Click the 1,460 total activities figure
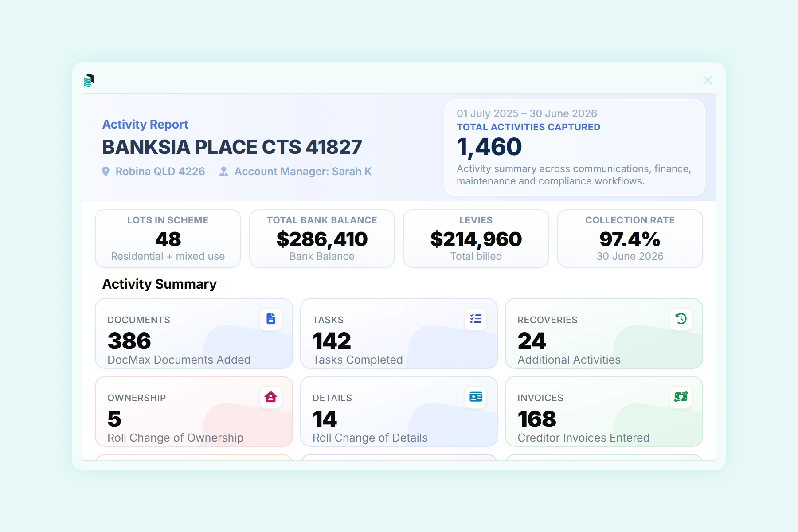The image size is (798, 532). click(489, 147)
